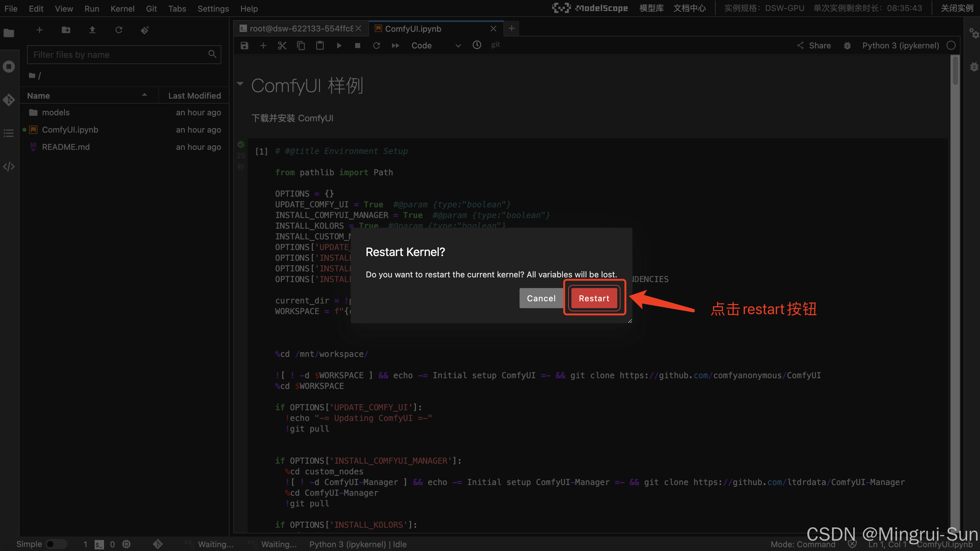Switch to the root@dsw terminal tab
The width and height of the screenshot is (980, 551).
point(300,29)
